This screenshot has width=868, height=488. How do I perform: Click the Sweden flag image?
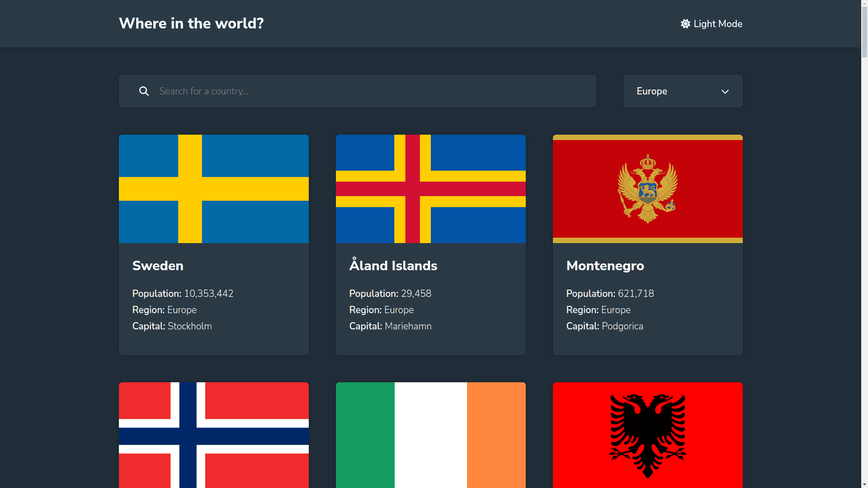coord(213,188)
